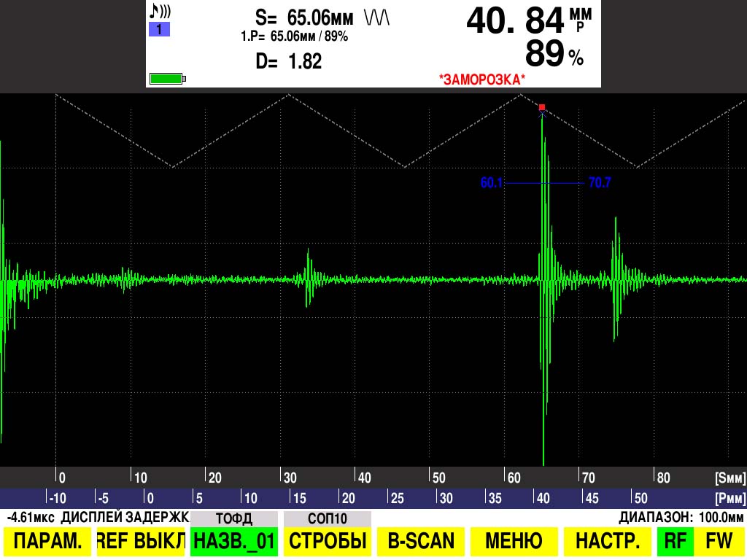The height and width of the screenshot is (560, 747).
Task: Click the green battery indicator
Action: [167, 79]
